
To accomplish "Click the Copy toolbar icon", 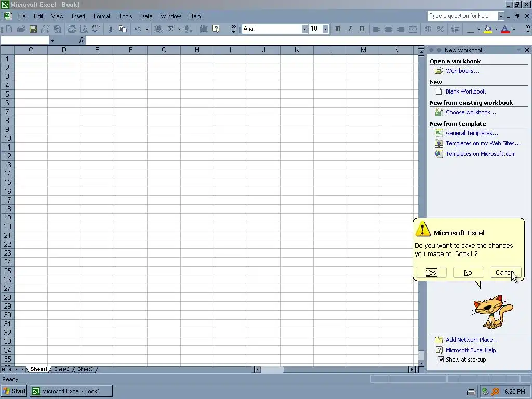I will pos(123,29).
